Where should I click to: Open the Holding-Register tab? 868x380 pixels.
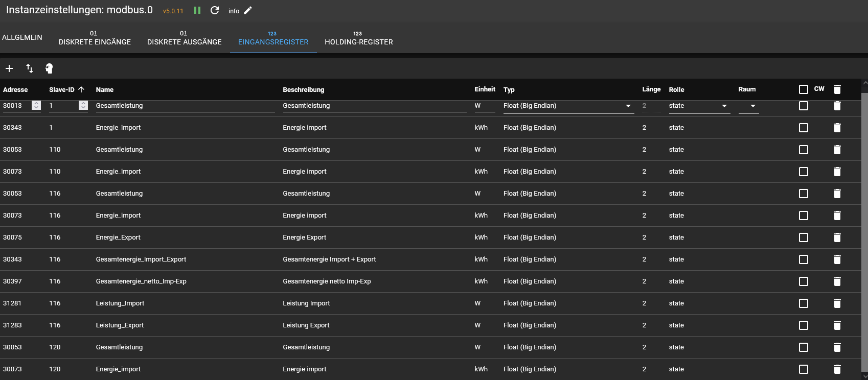(x=359, y=37)
